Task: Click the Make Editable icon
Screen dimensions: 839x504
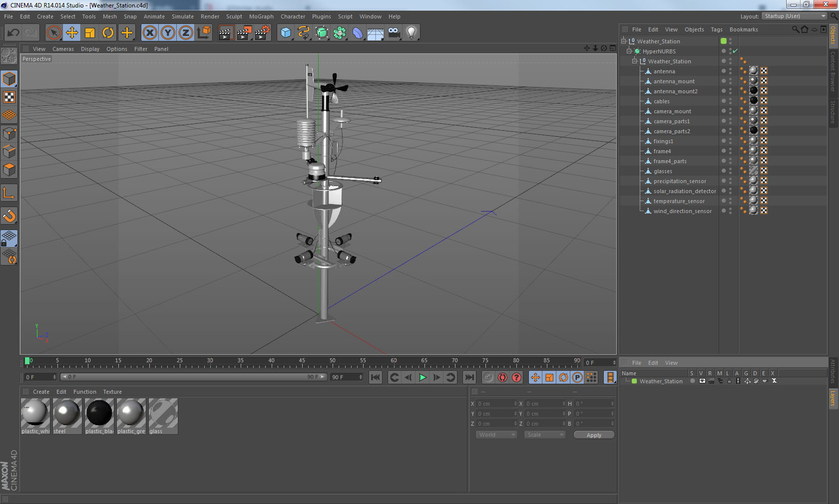Action: click(x=9, y=55)
